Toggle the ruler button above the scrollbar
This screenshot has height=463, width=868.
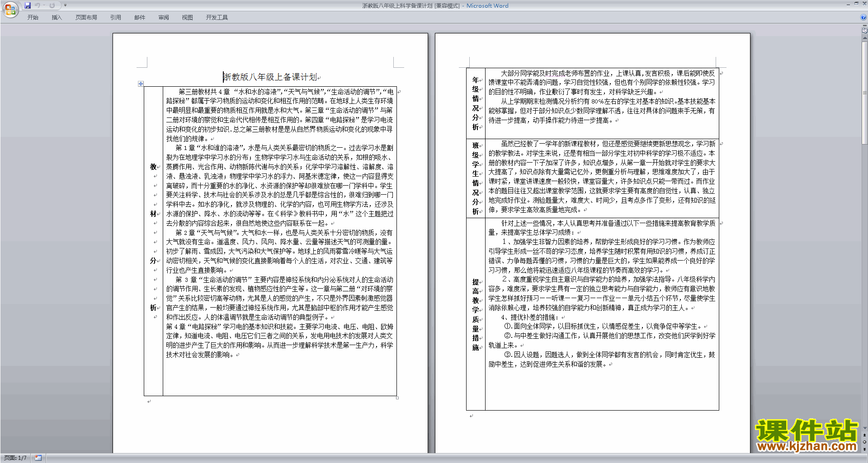[x=865, y=31]
